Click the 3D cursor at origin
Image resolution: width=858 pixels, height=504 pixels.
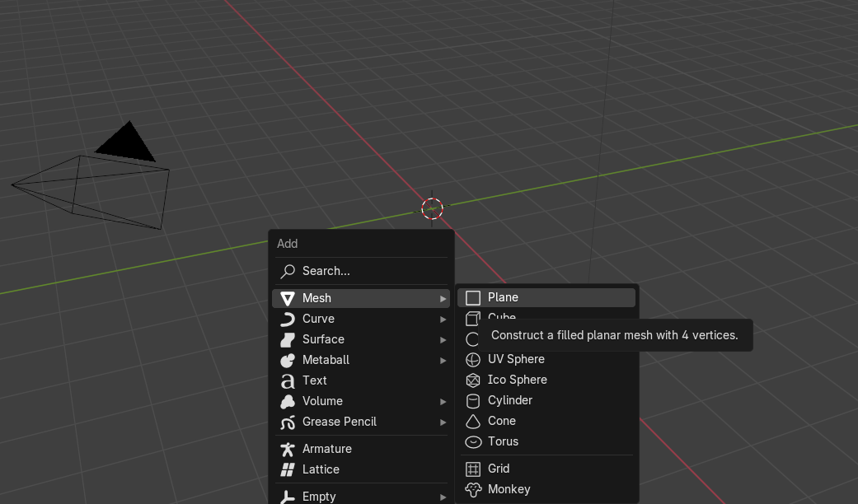point(432,209)
